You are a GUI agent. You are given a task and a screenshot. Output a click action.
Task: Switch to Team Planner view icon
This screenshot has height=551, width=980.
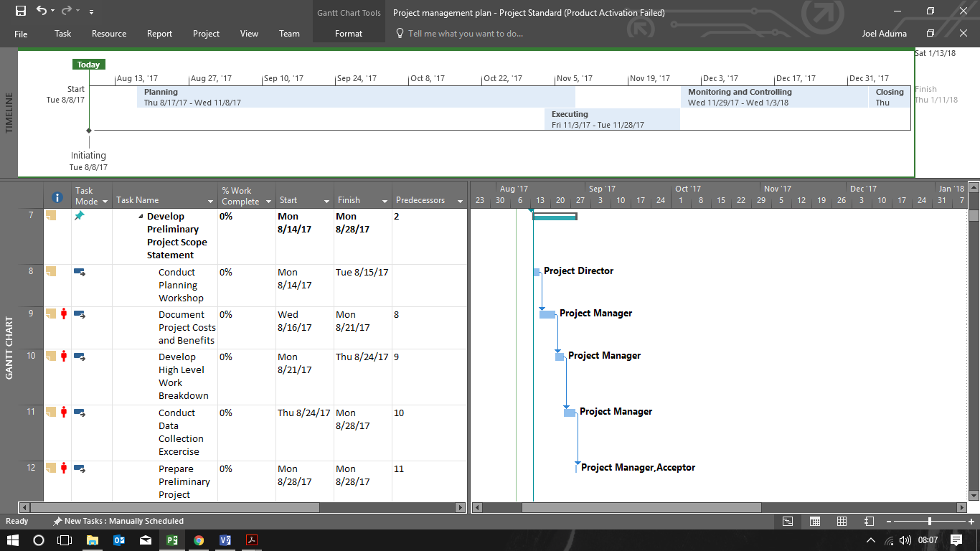842,521
